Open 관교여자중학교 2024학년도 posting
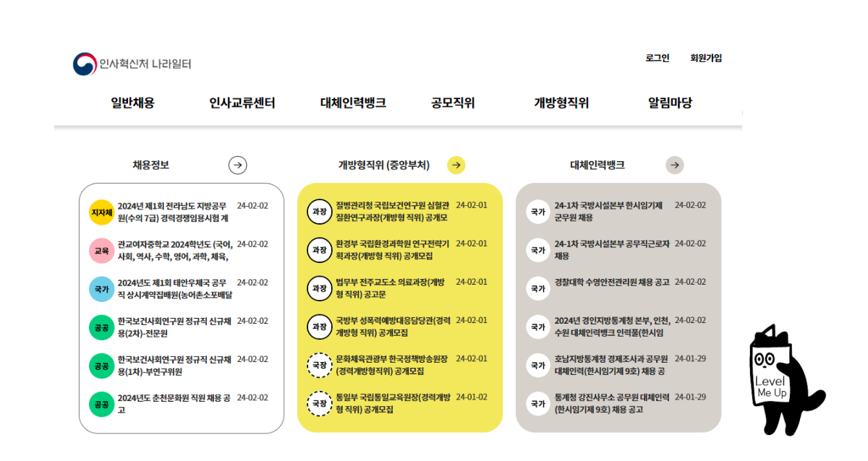The height and width of the screenshot is (461, 868). coord(174,250)
